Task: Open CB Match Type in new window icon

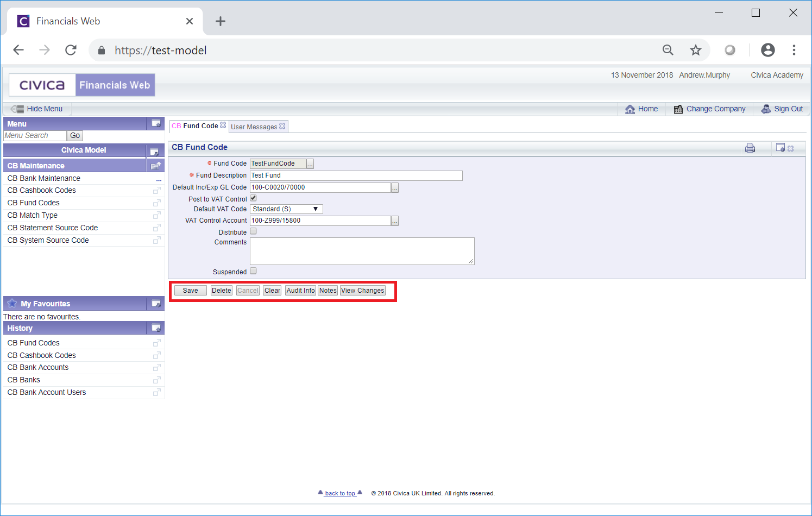Action: coord(156,216)
